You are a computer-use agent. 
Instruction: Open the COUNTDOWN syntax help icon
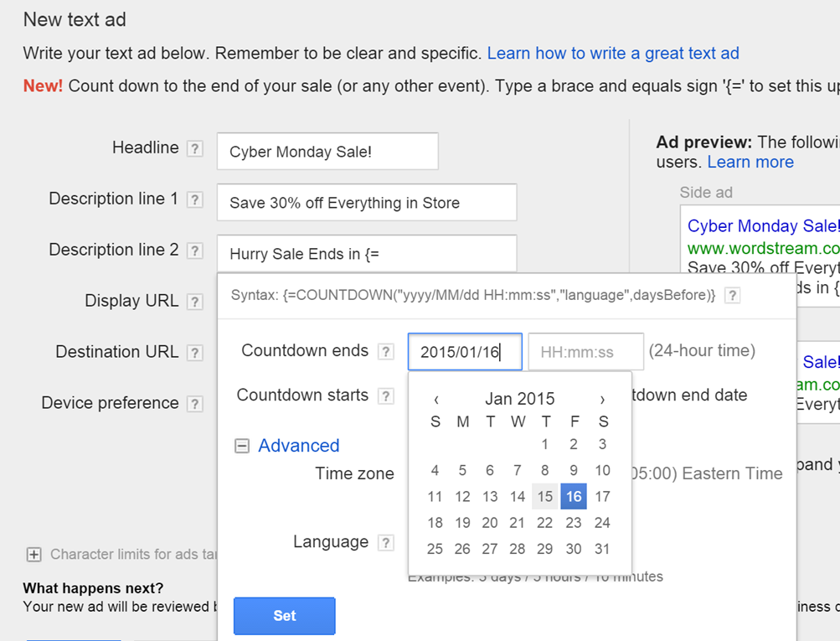732,295
